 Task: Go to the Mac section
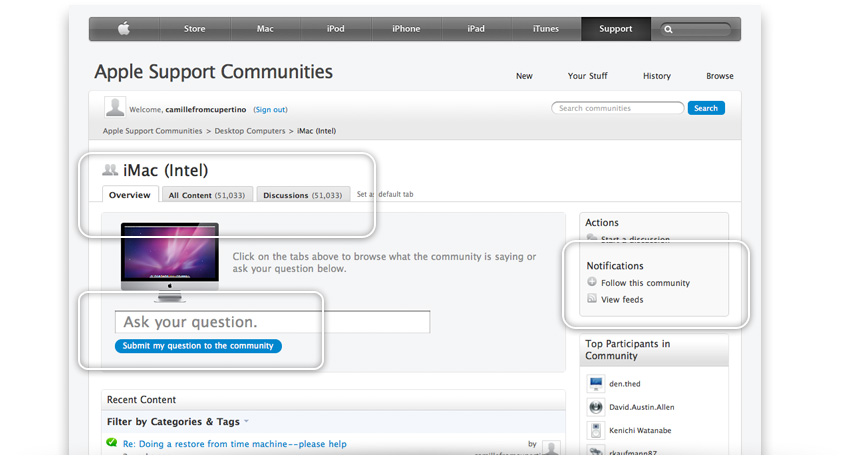click(265, 29)
